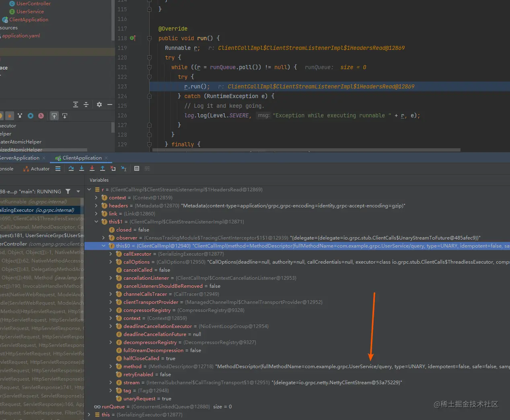Expand the stream field
The image size is (510, 420).
(111, 383)
